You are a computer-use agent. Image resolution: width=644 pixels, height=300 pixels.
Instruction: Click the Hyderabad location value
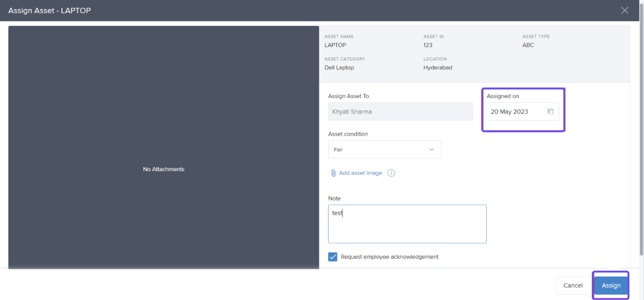click(x=438, y=68)
